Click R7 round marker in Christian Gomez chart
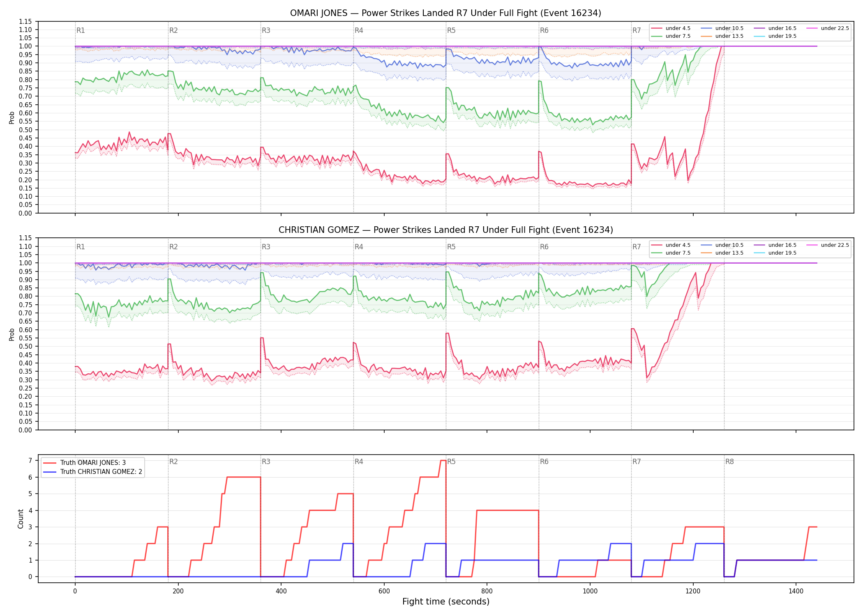This screenshot has height=616, width=863. coord(637,247)
